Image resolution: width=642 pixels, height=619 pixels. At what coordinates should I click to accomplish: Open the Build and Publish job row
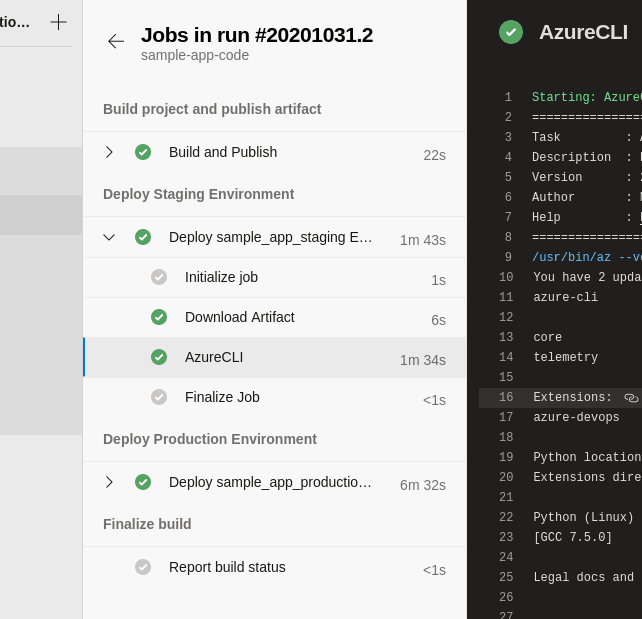point(275,152)
